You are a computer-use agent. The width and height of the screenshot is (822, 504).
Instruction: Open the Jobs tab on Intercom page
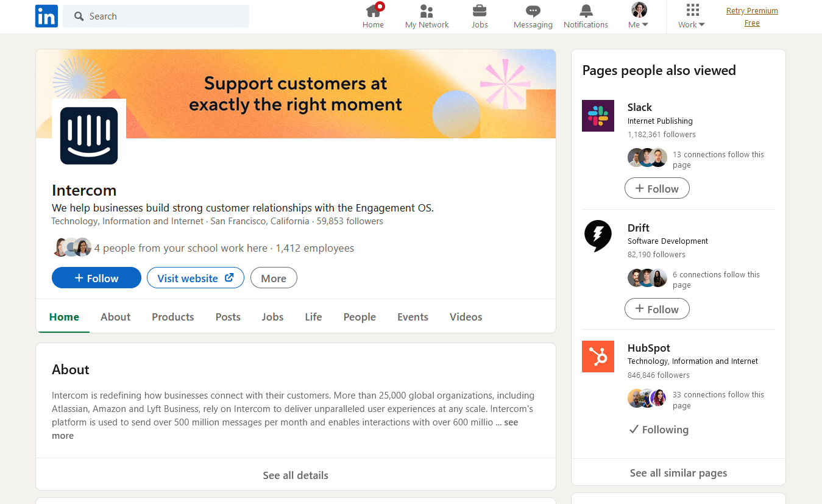point(272,317)
